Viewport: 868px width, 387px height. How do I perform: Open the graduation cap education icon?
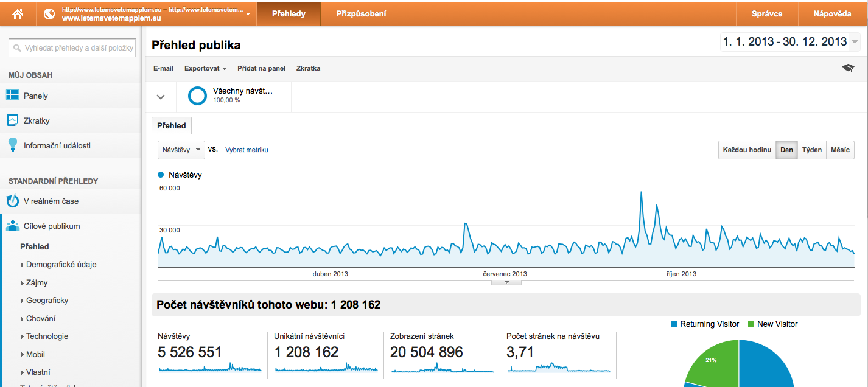coord(848,68)
